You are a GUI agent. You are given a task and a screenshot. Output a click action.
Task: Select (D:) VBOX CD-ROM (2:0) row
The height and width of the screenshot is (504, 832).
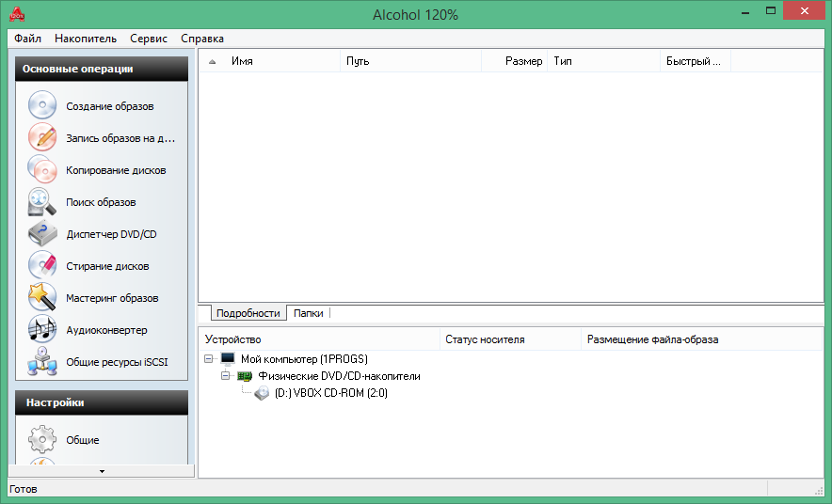pyautogui.click(x=331, y=393)
